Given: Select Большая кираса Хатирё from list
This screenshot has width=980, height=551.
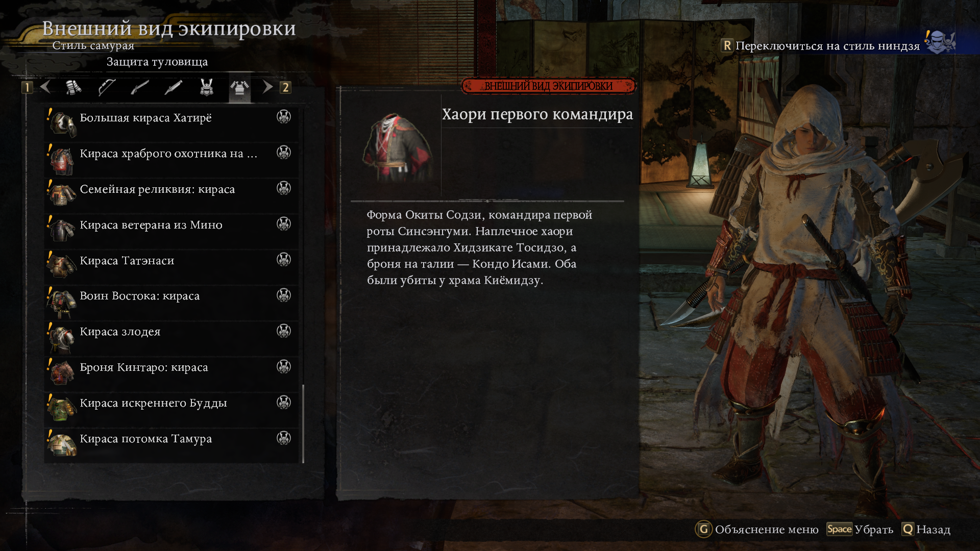Looking at the screenshot, I should pyautogui.click(x=171, y=123).
